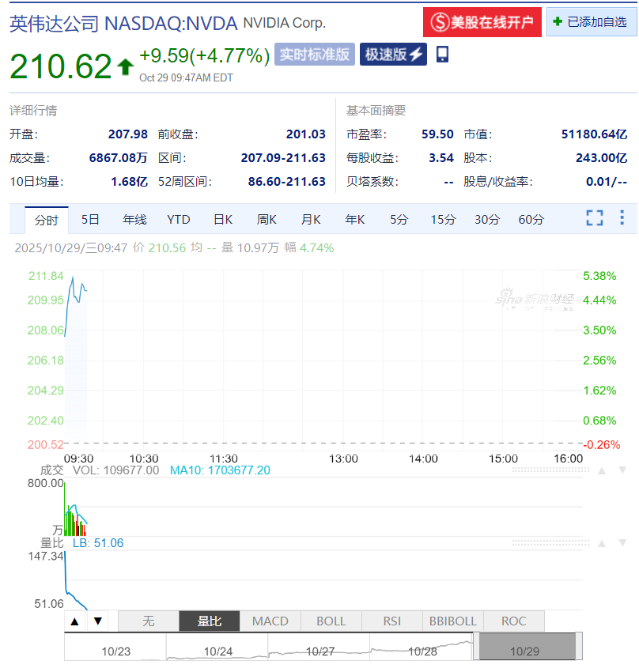Click 市值 value 51180.64亿

[x=594, y=134]
